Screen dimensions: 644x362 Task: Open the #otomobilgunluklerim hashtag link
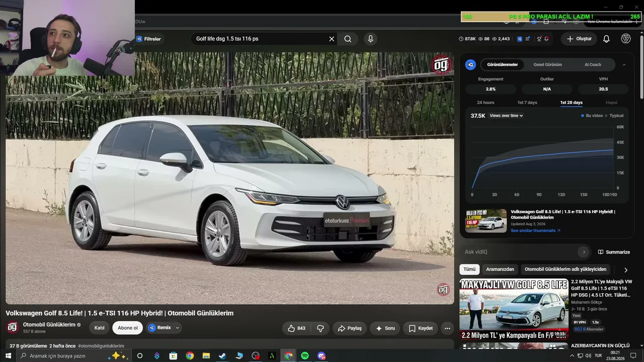101,346
